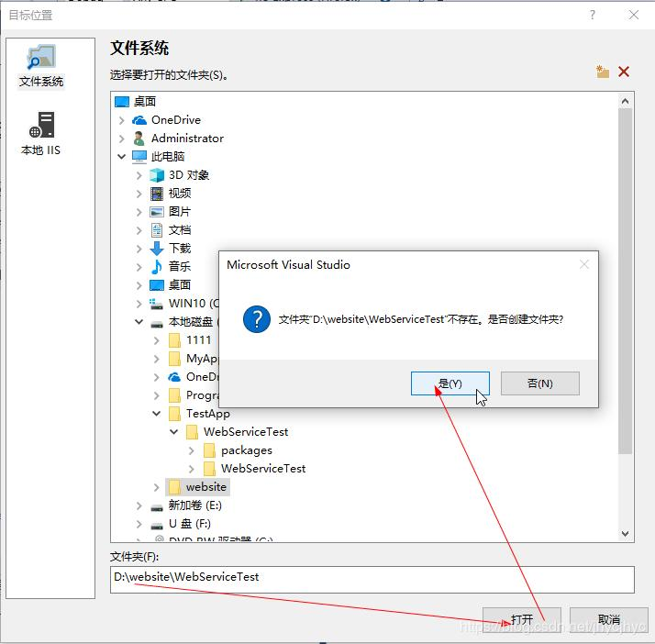Click the WIN10 drive icon

[156, 304]
